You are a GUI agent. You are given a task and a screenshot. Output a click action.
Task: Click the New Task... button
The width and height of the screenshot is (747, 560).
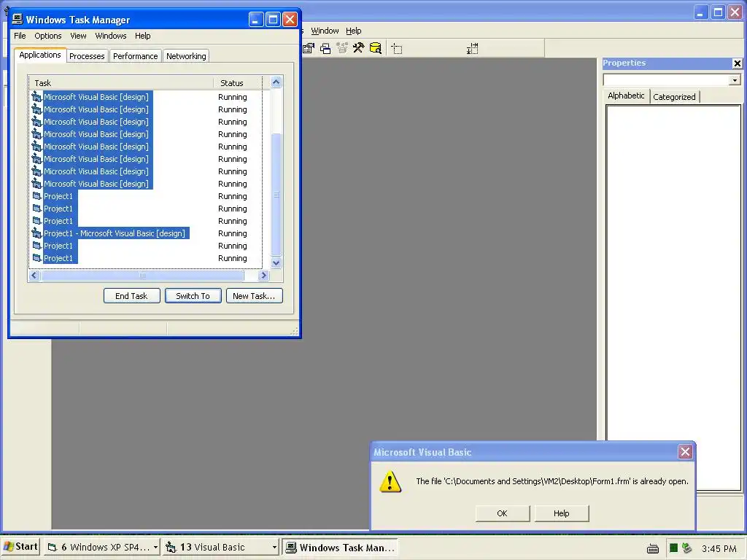click(254, 296)
